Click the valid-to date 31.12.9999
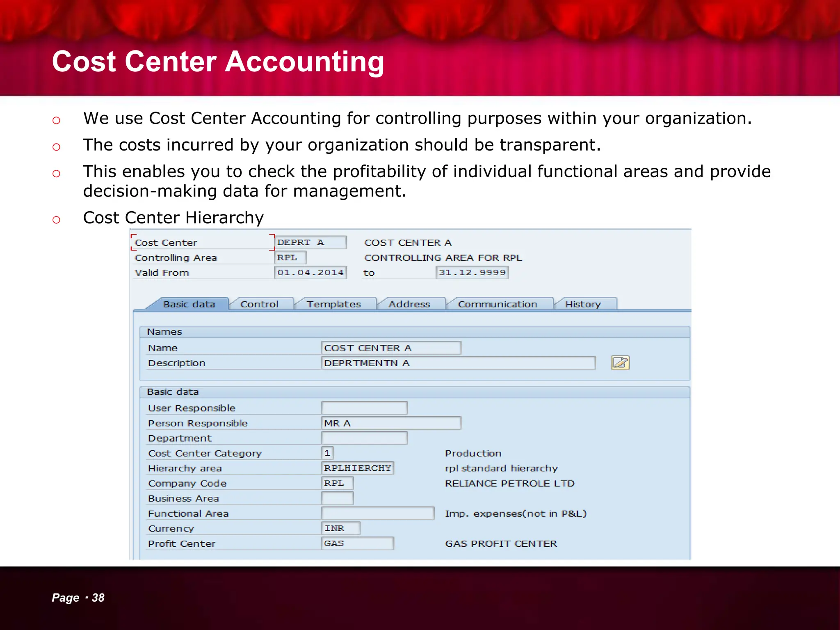Screen dimensions: 840x630 click(x=472, y=272)
